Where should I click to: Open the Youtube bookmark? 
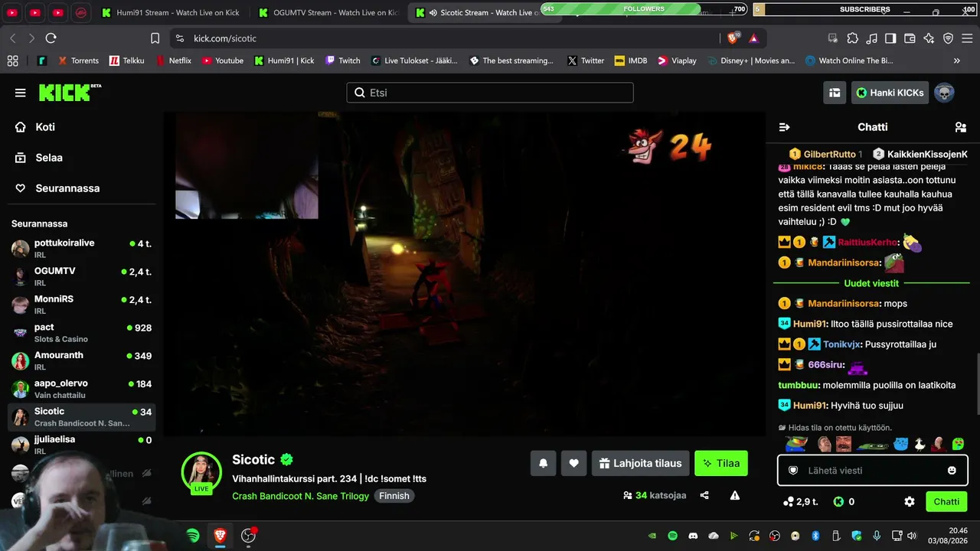(222, 60)
